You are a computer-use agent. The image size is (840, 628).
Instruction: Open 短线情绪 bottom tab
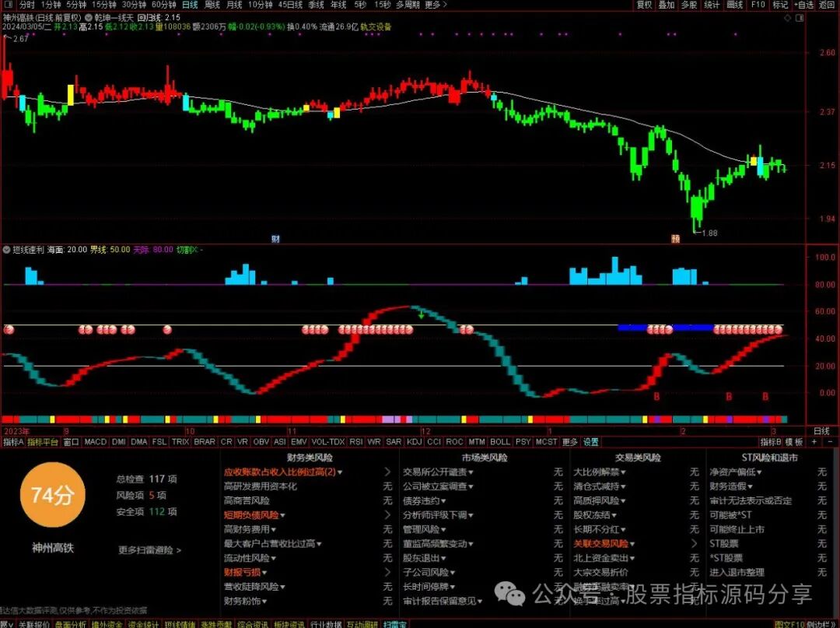pos(180,624)
